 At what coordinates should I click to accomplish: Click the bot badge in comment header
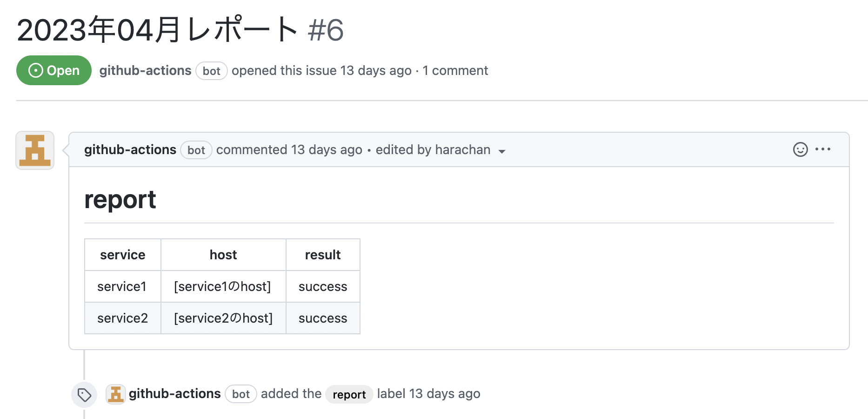coord(196,150)
